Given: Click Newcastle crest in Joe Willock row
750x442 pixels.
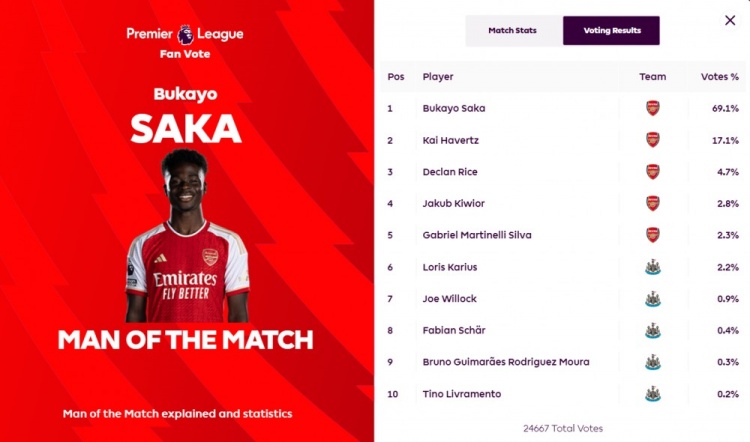Looking at the screenshot, I should coord(652,299).
